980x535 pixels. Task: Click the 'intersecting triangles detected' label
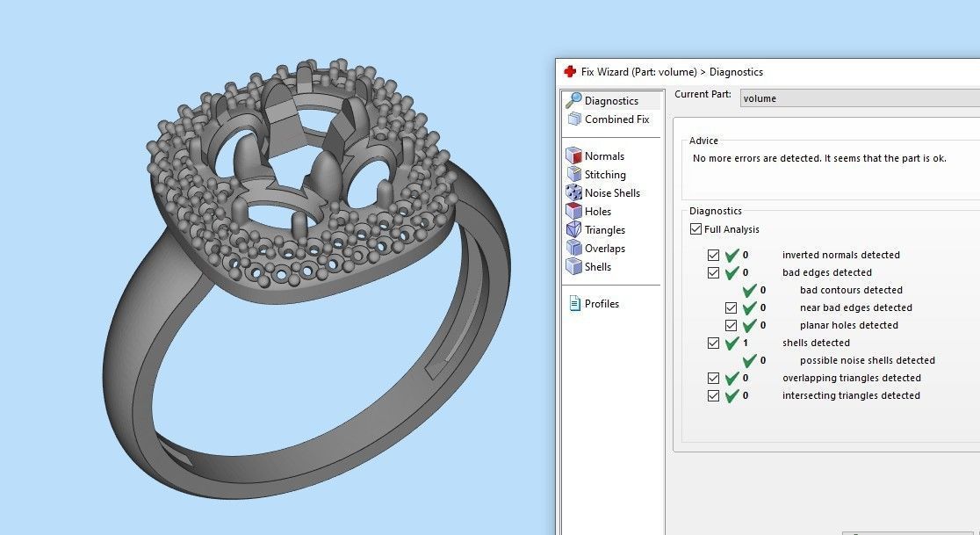pos(851,395)
